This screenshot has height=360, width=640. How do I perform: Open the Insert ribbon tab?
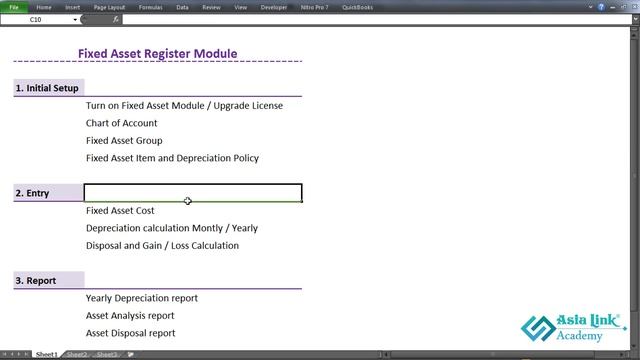pos(73,7)
